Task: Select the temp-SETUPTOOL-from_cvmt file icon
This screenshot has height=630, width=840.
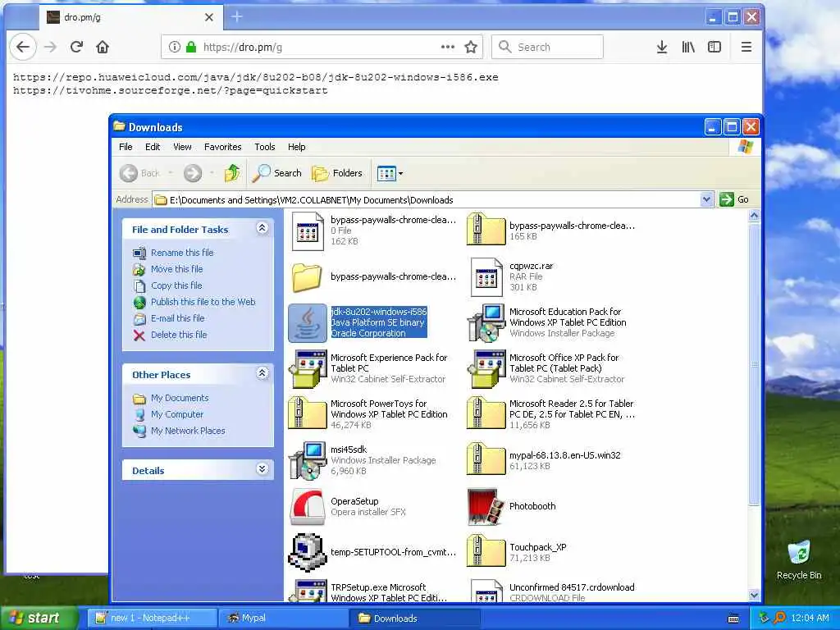Action: point(308,552)
